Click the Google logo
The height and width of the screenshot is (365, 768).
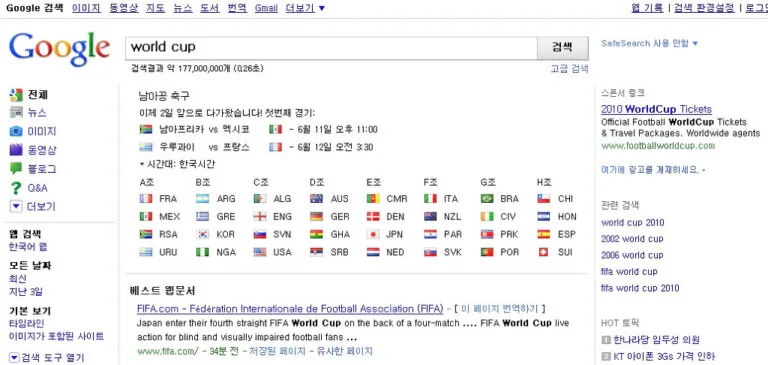click(x=59, y=49)
